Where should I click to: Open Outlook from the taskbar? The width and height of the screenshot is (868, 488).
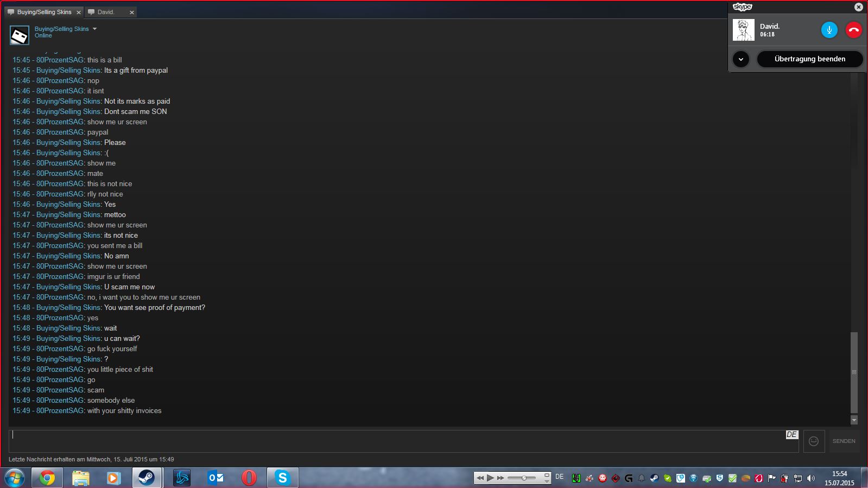tap(216, 478)
